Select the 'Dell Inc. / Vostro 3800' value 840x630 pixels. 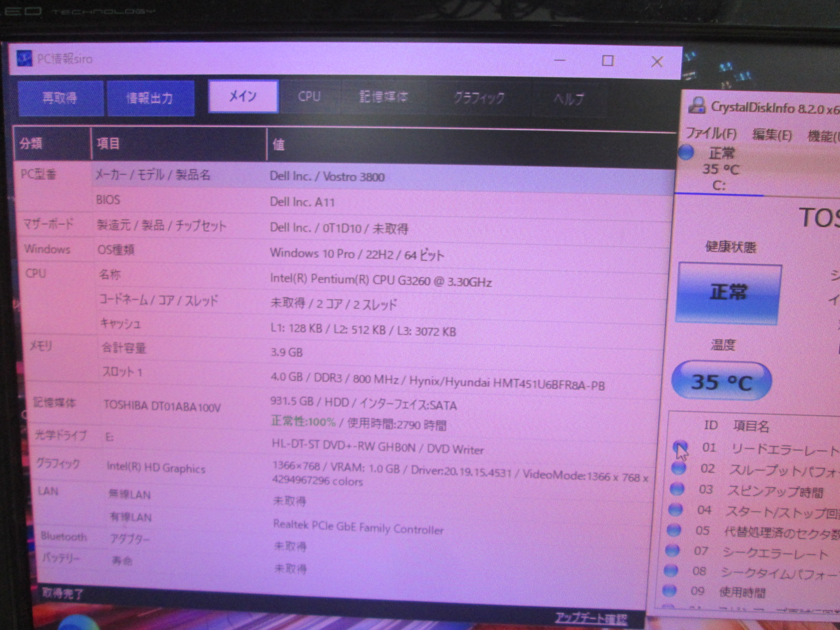point(327,176)
